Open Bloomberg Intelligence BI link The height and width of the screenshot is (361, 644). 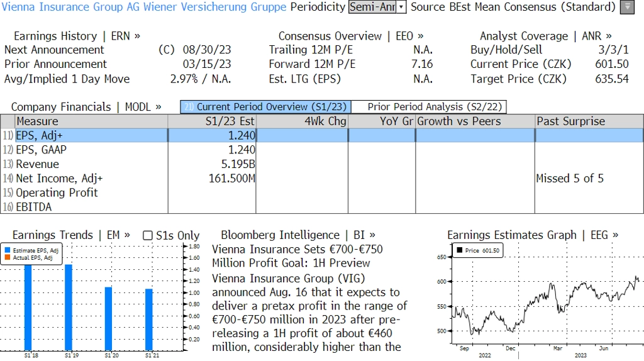point(297,235)
